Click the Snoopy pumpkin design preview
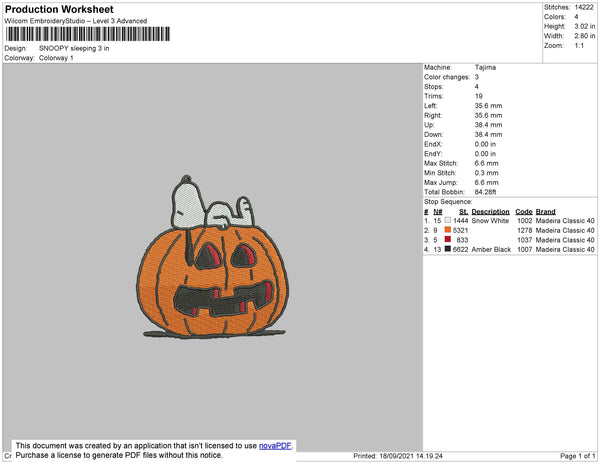Viewport: 600px width, 464px height. (213, 257)
